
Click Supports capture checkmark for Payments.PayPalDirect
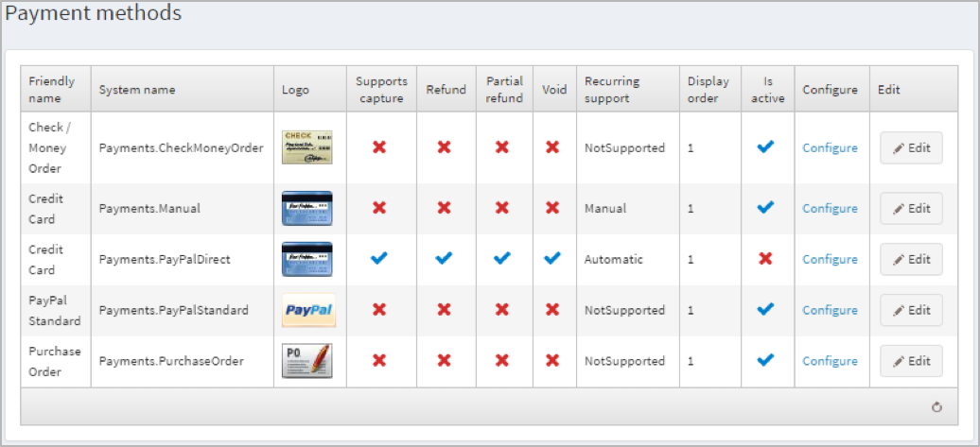click(x=379, y=259)
